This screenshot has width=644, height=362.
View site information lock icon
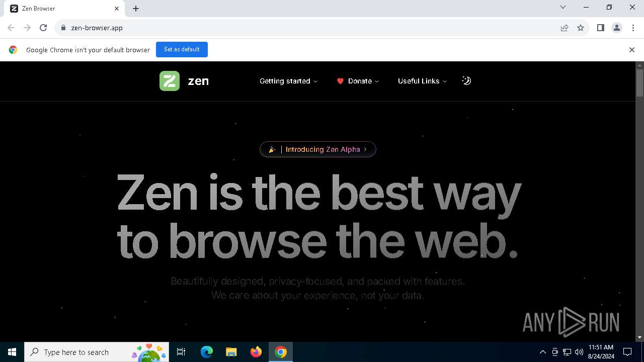click(63, 28)
